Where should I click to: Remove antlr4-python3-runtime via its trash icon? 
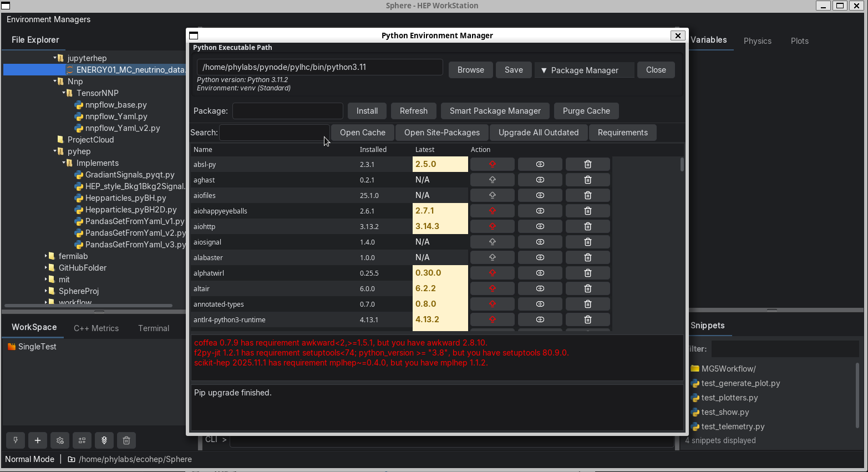(588, 319)
